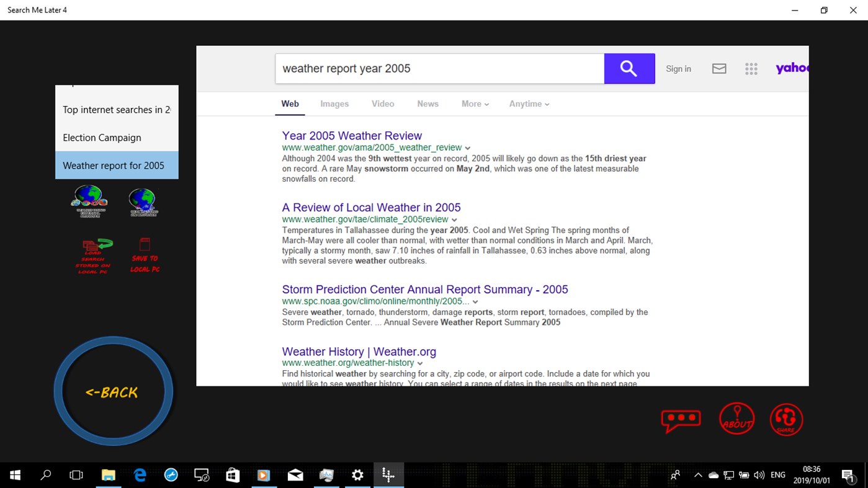Viewport: 868px width, 488px height.
Task: Switch to the Images tab
Action: pos(334,104)
